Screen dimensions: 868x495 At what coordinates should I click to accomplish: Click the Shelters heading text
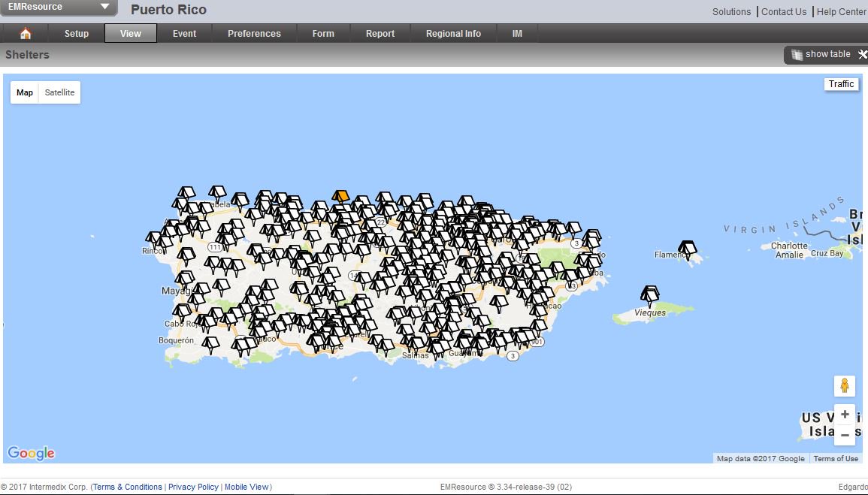pos(27,55)
